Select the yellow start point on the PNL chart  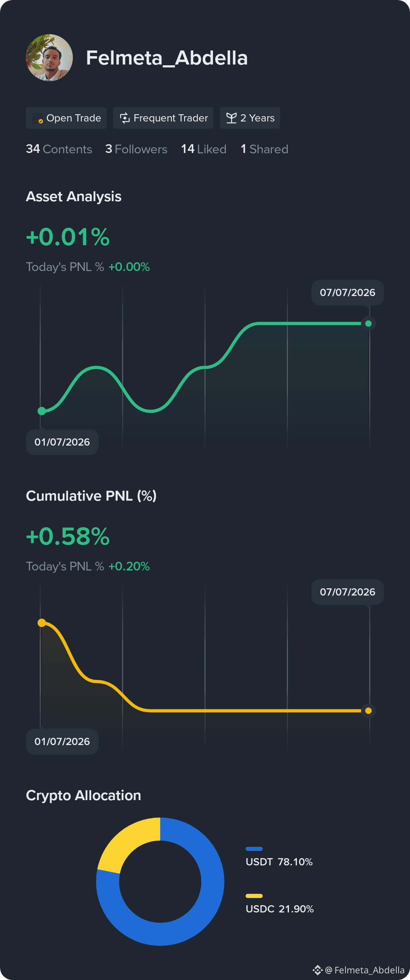click(x=42, y=623)
